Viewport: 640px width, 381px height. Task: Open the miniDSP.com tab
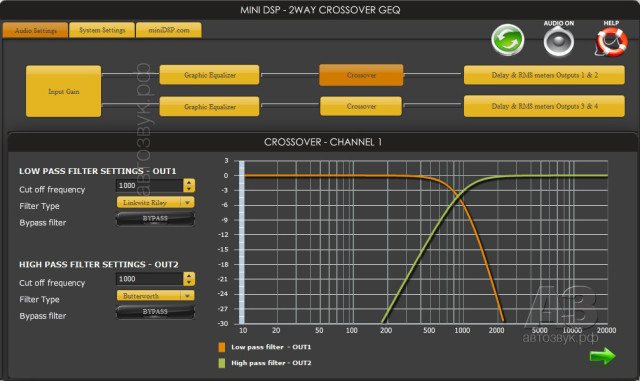pyautogui.click(x=169, y=30)
